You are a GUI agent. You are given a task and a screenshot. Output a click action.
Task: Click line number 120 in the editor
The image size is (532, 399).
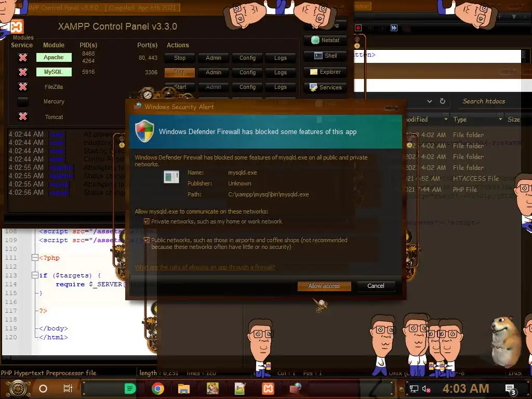coord(11,337)
